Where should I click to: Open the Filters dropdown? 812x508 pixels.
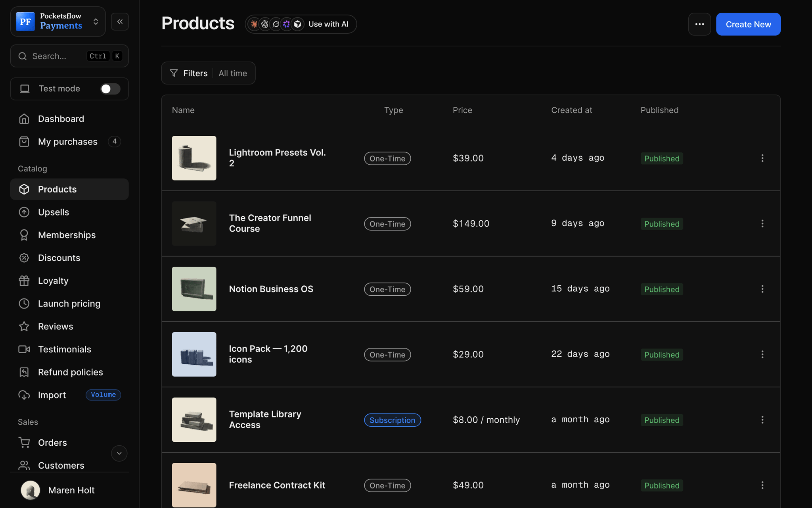[x=189, y=73]
